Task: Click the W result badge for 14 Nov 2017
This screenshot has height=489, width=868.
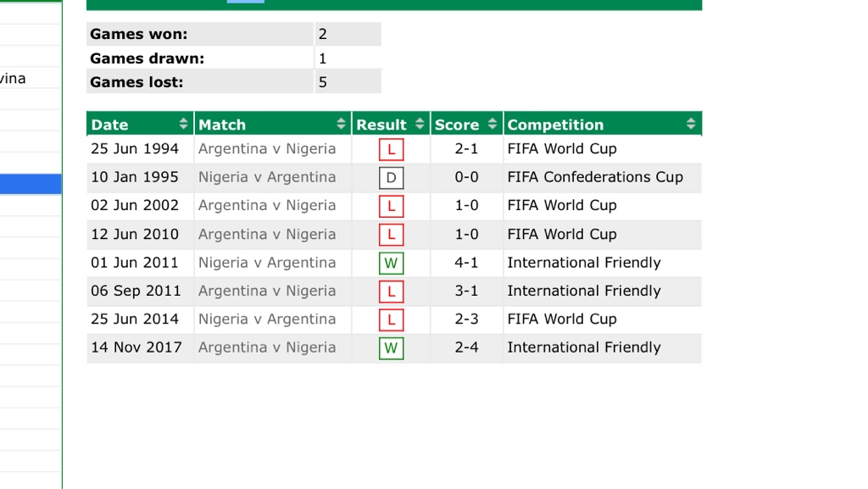Action: (391, 348)
